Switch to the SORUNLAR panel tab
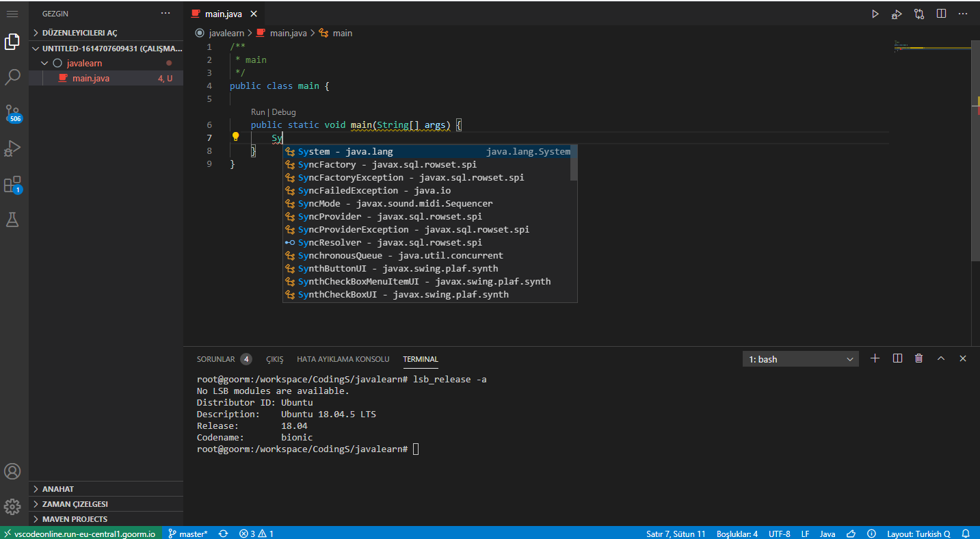 224,359
